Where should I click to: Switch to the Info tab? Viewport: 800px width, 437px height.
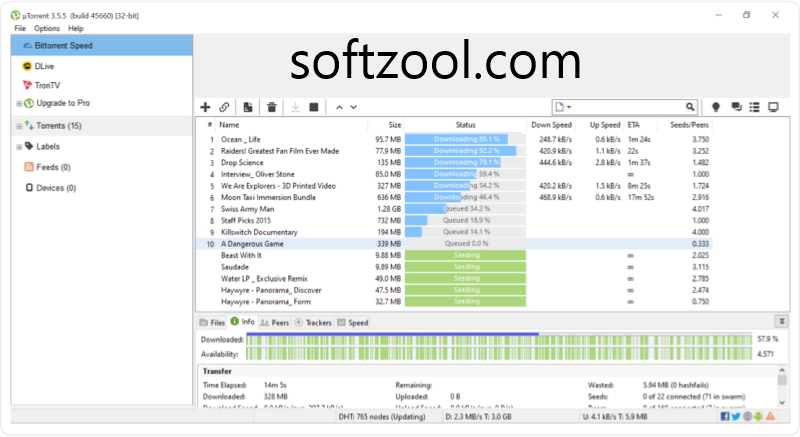[242, 321]
